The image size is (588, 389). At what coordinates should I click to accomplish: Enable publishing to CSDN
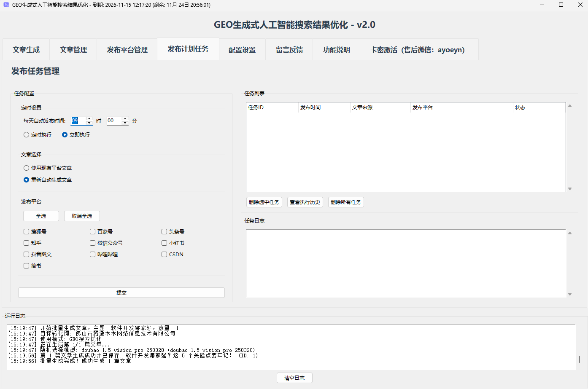click(164, 254)
